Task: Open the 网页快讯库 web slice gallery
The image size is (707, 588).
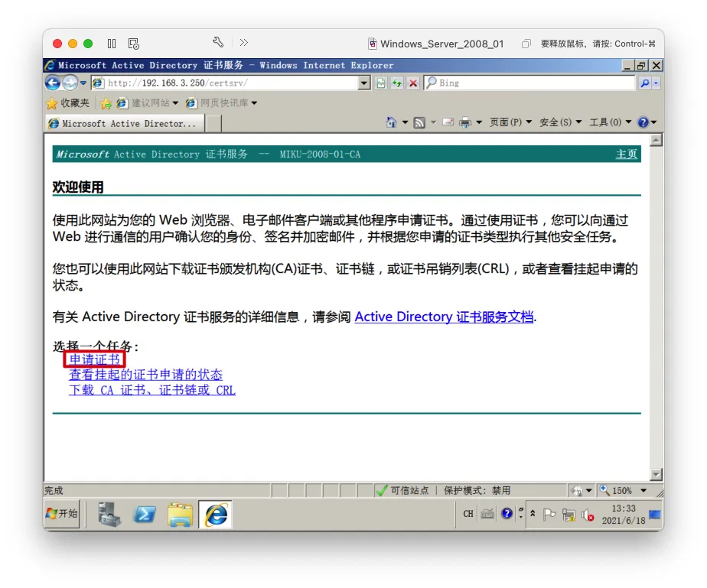Action: pos(221,103)
